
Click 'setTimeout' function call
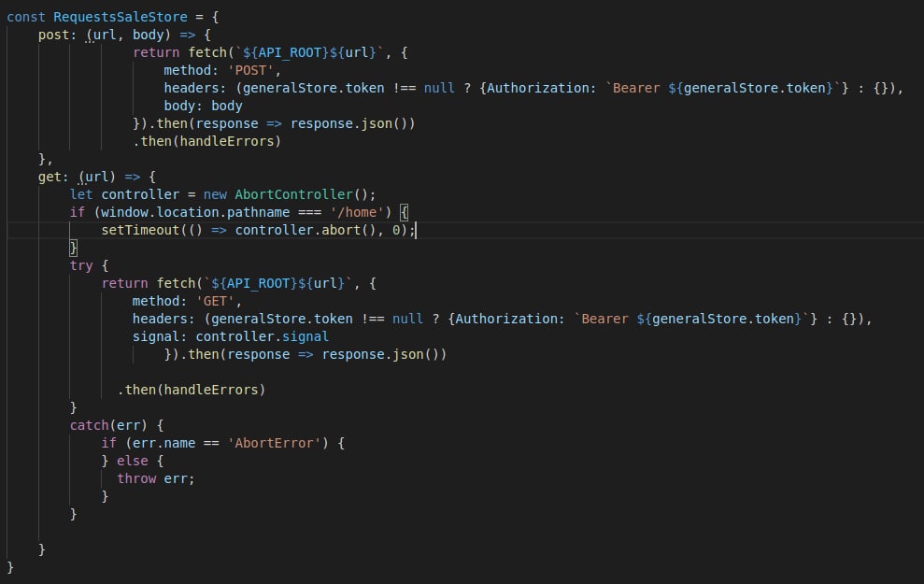(x=140, y=230)
